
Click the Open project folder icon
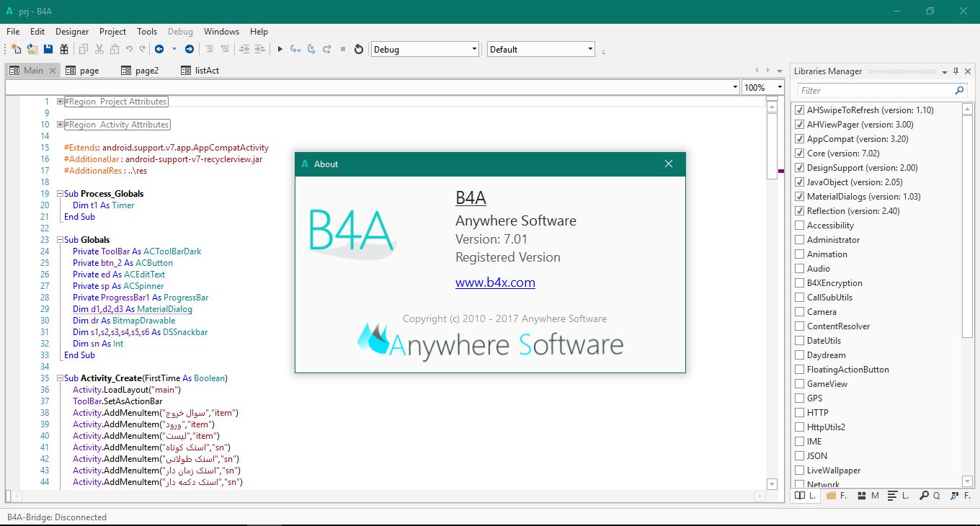32,49
